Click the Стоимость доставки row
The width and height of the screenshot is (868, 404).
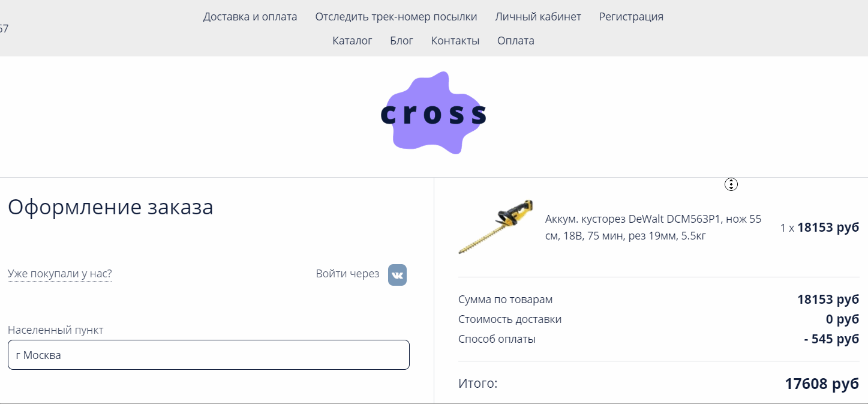659,319
